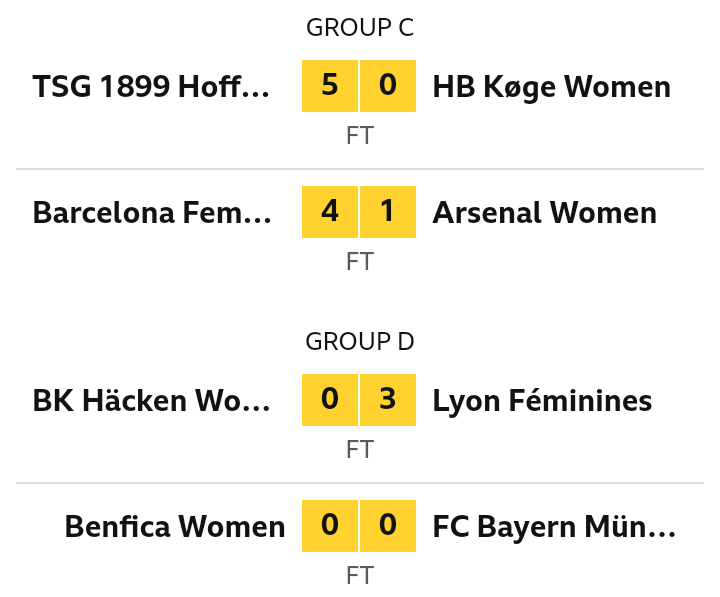Click Barcelona's score of 4

330,212
